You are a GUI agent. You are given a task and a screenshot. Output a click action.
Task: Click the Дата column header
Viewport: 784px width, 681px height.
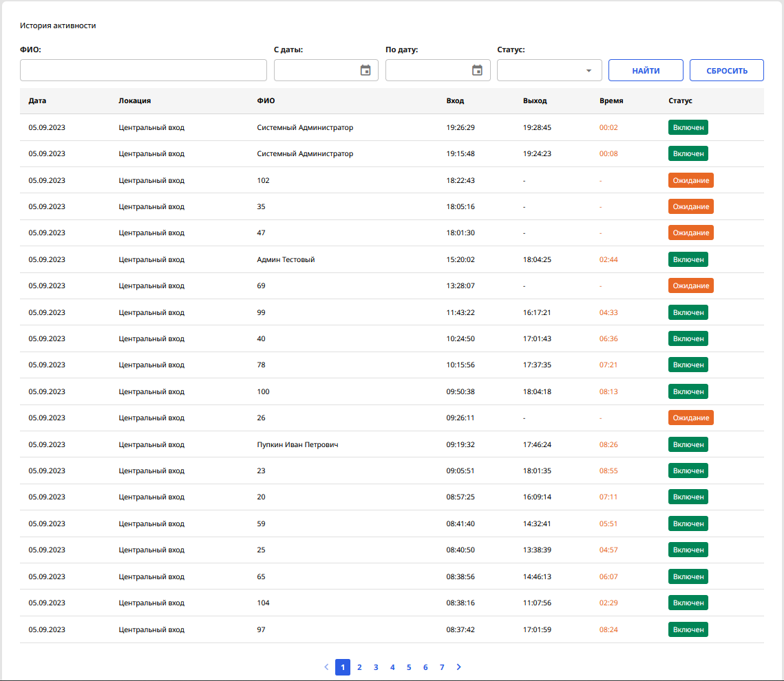click(37, 100)
